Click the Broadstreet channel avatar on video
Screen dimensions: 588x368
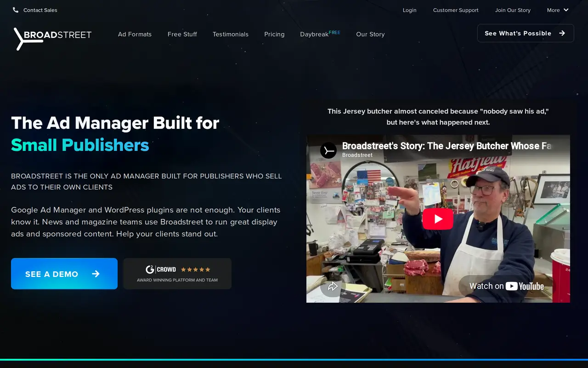tap(328, 150)
